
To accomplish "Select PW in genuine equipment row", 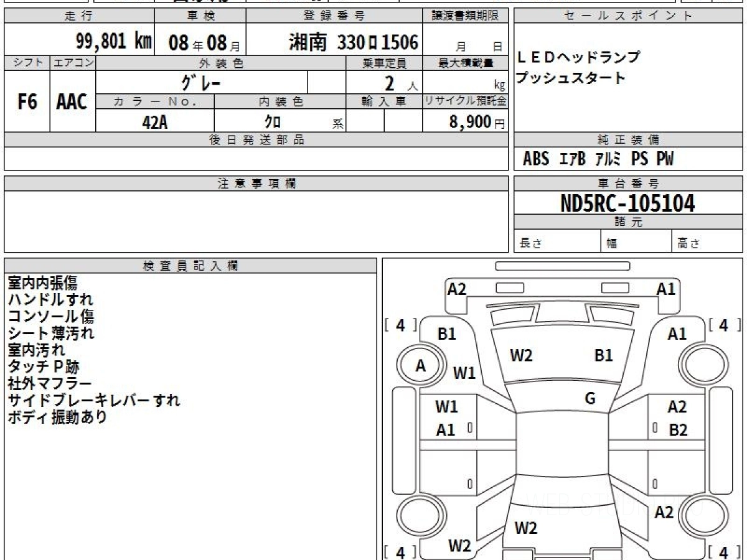I will (x=665, y=159).
